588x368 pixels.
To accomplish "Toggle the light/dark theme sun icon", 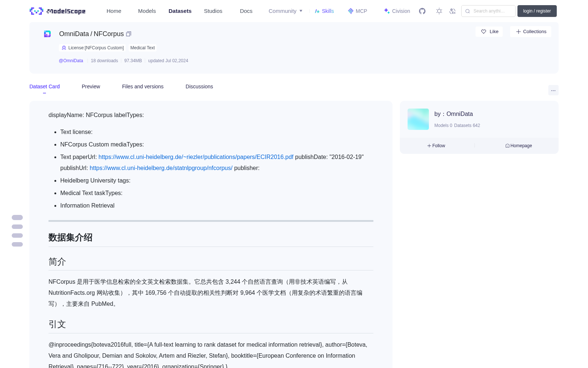I will pyautogui.click(x=439, y=11).
